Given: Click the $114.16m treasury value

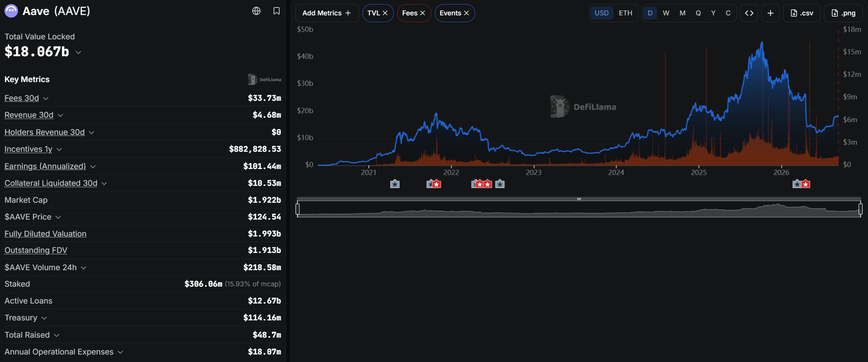Looking at the screenshot, I should [x=262, y=318].
